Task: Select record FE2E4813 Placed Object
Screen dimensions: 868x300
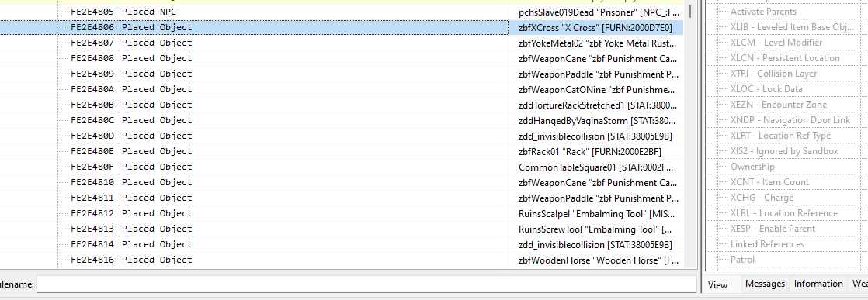Action: tap(131, 228)
